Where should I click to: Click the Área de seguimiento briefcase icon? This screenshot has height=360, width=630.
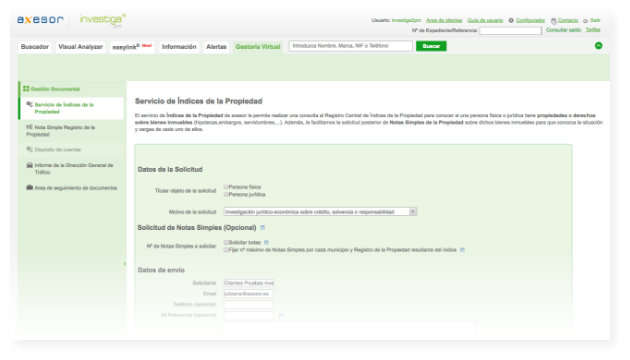click(x=29, y=188)
